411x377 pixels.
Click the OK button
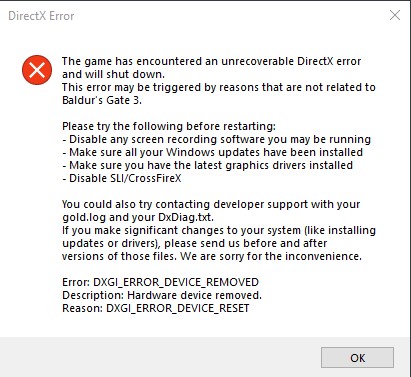(x=357, y=358)
